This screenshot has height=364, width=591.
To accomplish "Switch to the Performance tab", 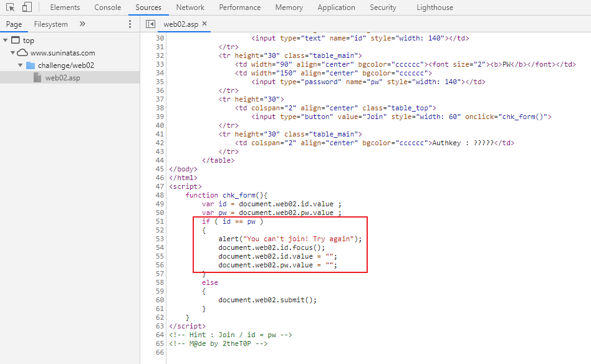I will [240, 7].
